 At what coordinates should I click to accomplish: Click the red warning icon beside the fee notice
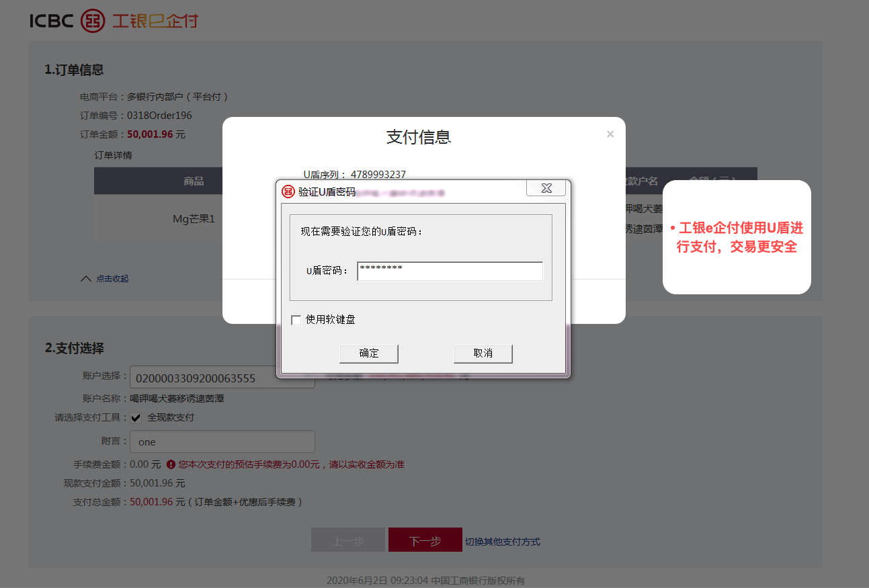pyautogui.click(x=171, y=464)
